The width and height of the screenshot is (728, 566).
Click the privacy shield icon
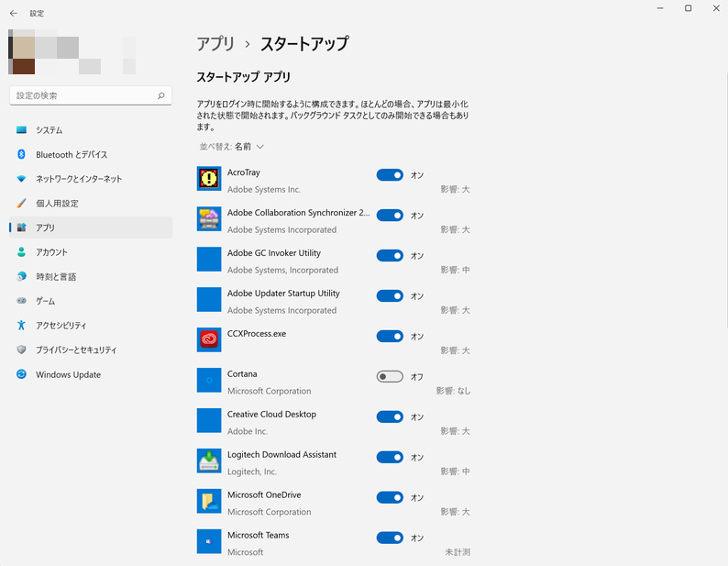(21, 350)
